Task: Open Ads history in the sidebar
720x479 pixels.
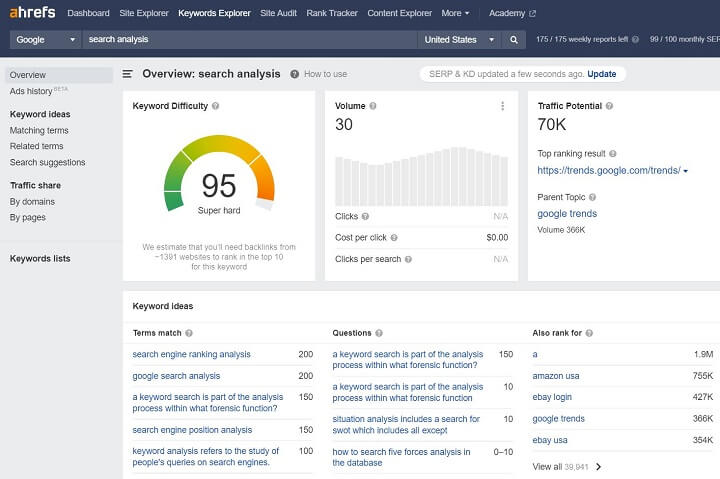Action: 39,91
